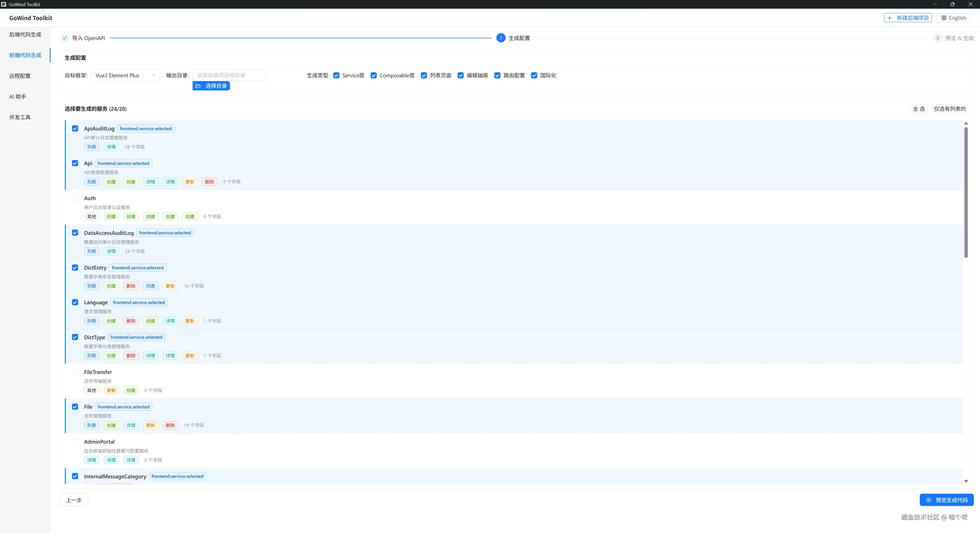Deselect the InternalMessageCategory service checkbox
The height and width of the screenshot is (533, 980).
[75, 476]
